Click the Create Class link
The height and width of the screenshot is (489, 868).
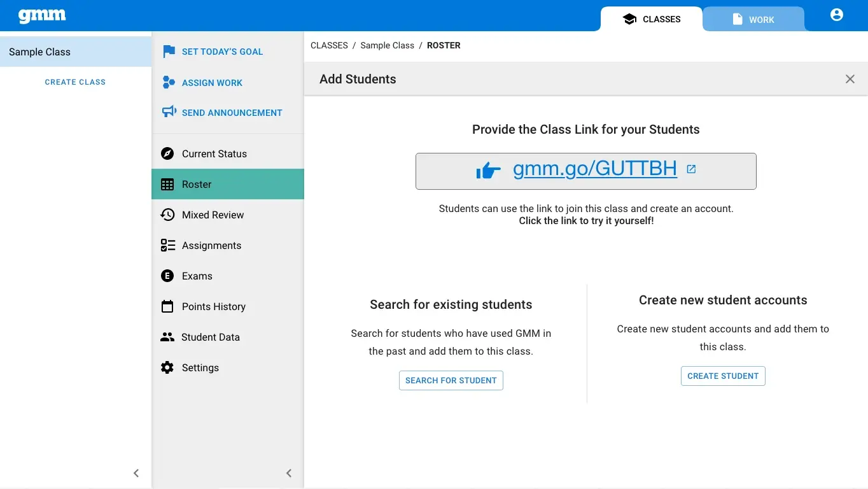(75, 82)
